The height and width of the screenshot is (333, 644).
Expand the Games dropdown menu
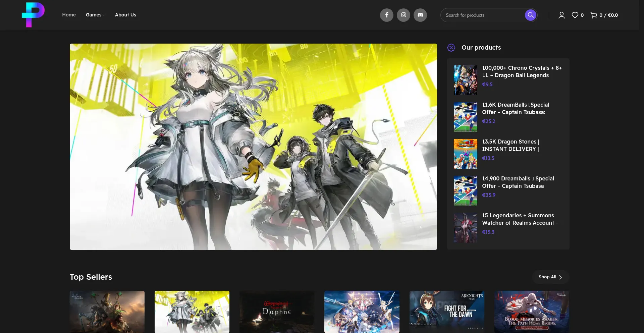pyautogui.click(x=95, y=15)
